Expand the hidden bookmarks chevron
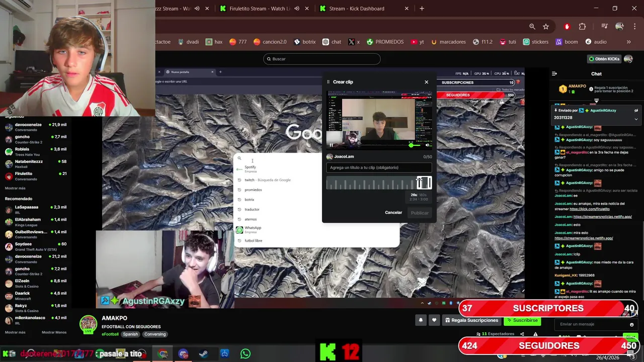Viewport: 644px width, 362px height. [x=628, y=42]
